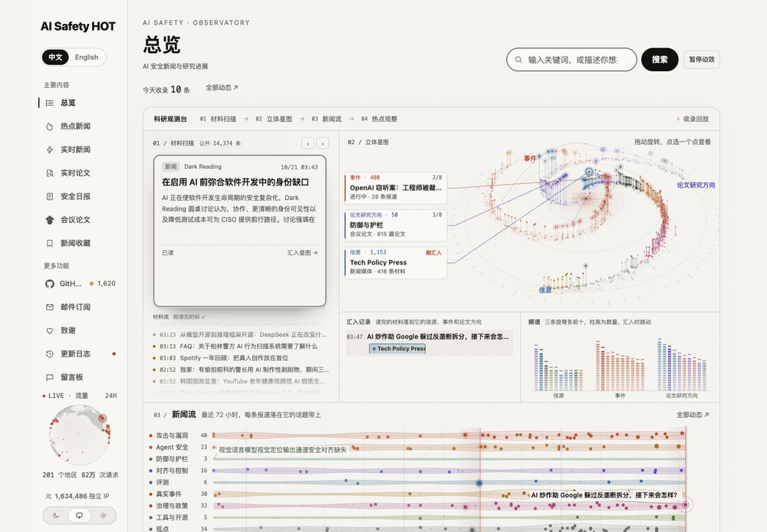Screen dimensions: 767x532
Task: Open the 03:23 DeepSeek material stream item
Action: point(239,334)
